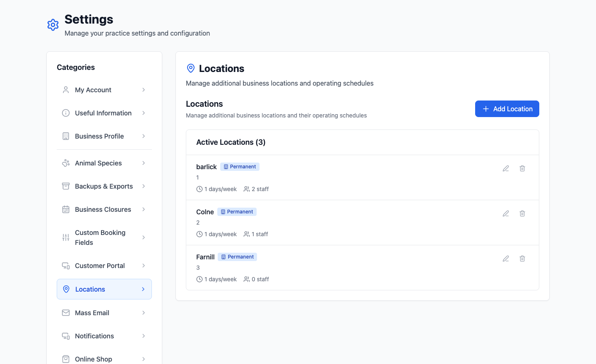Open the Customer Portal settings link
The height and width of the screenshot is (364, 596).
point(104,266)
